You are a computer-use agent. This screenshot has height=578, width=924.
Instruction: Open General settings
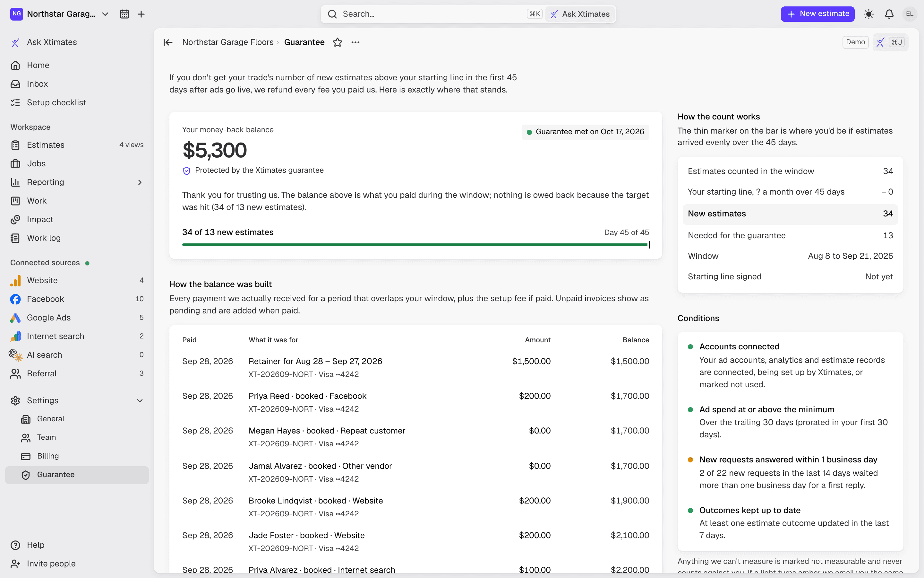pos(77,419)
